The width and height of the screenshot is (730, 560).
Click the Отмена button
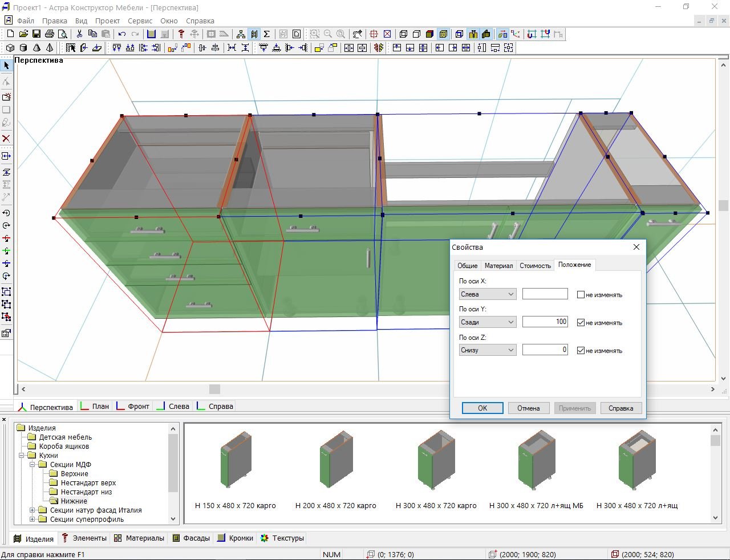(528, 408)
